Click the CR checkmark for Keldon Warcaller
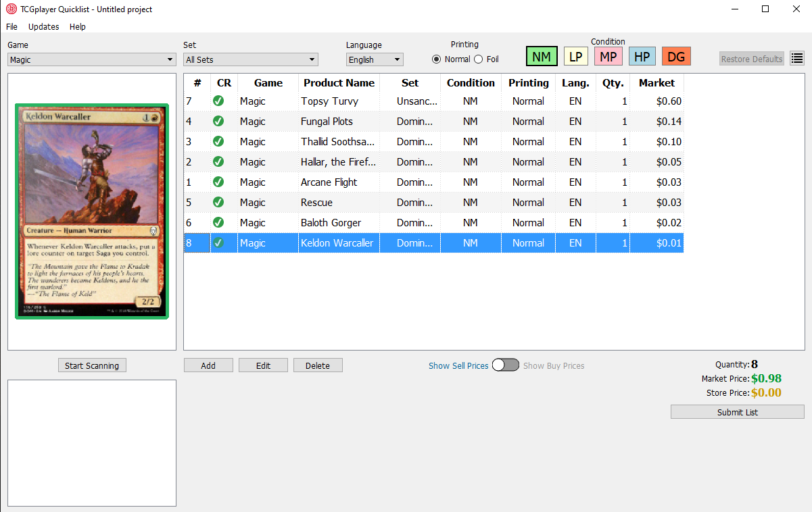Screen dimensions: 812x512 tap(218, 243)
